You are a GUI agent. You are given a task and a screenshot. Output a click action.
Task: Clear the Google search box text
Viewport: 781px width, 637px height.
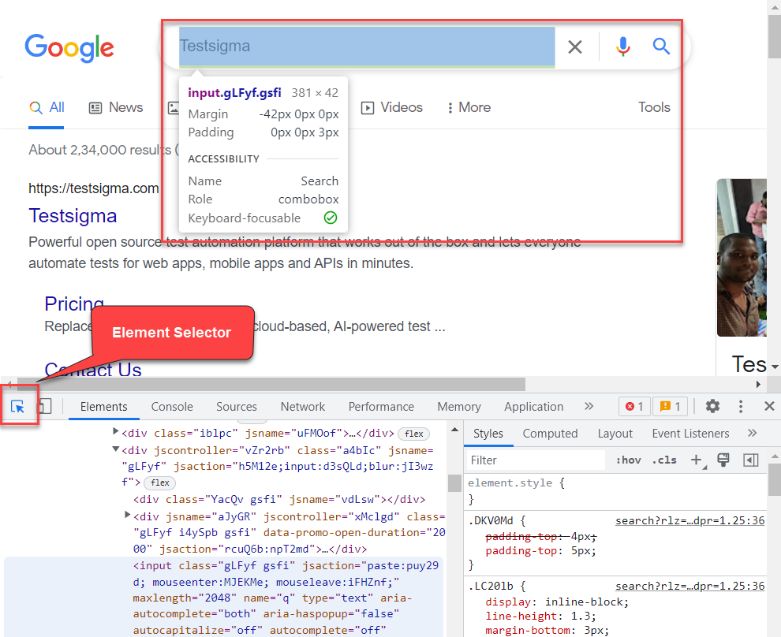tap(575, 47)
